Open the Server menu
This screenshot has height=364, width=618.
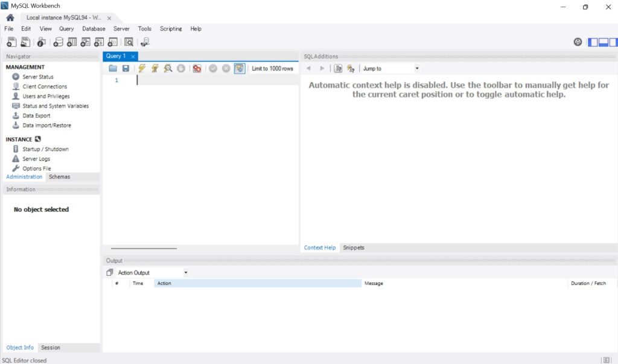pyautogui.click(x=121, y=29)
